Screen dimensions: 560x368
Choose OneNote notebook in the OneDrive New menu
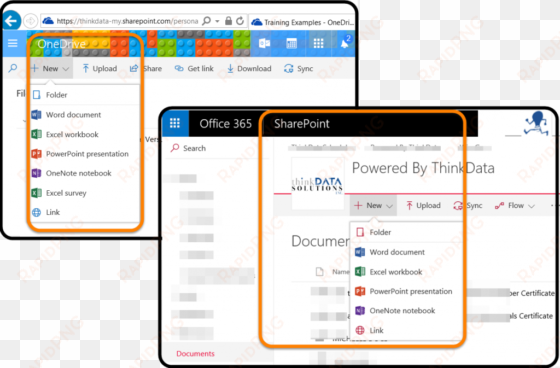point(85,173)
